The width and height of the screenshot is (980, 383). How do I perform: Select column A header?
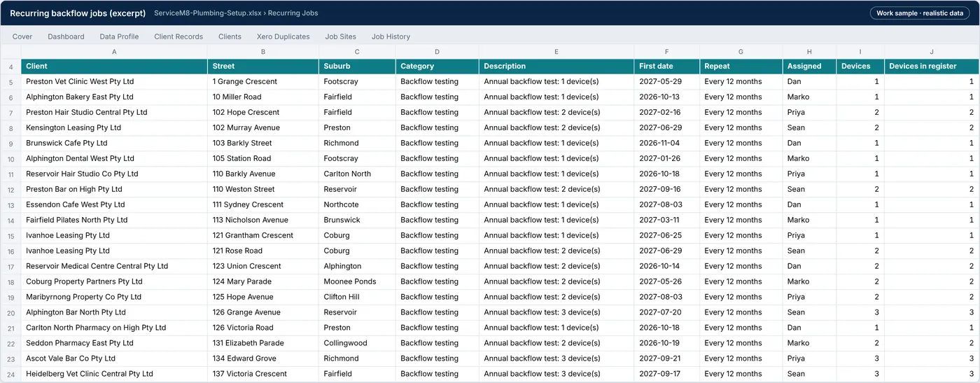coord(114,52)
